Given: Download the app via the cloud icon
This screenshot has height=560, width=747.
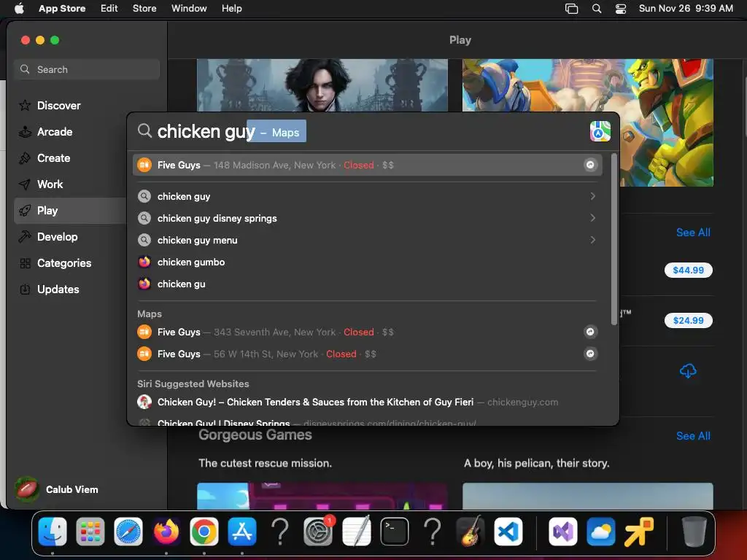Looking at the screenshot, I should (688, 371).
